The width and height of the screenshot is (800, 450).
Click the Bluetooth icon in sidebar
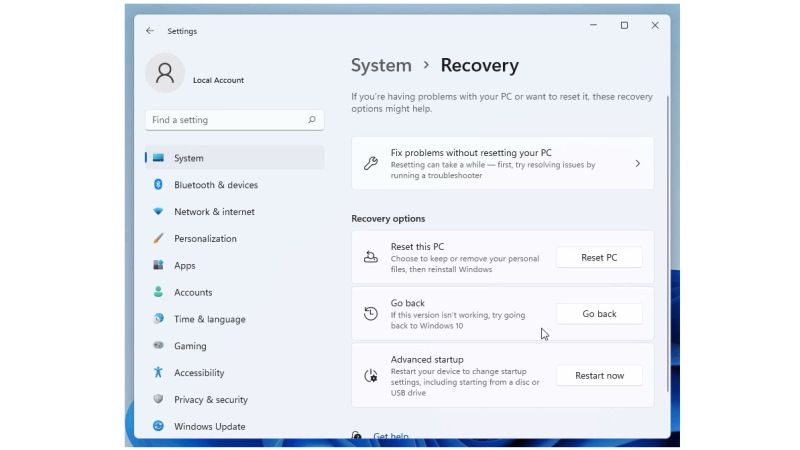158,185
